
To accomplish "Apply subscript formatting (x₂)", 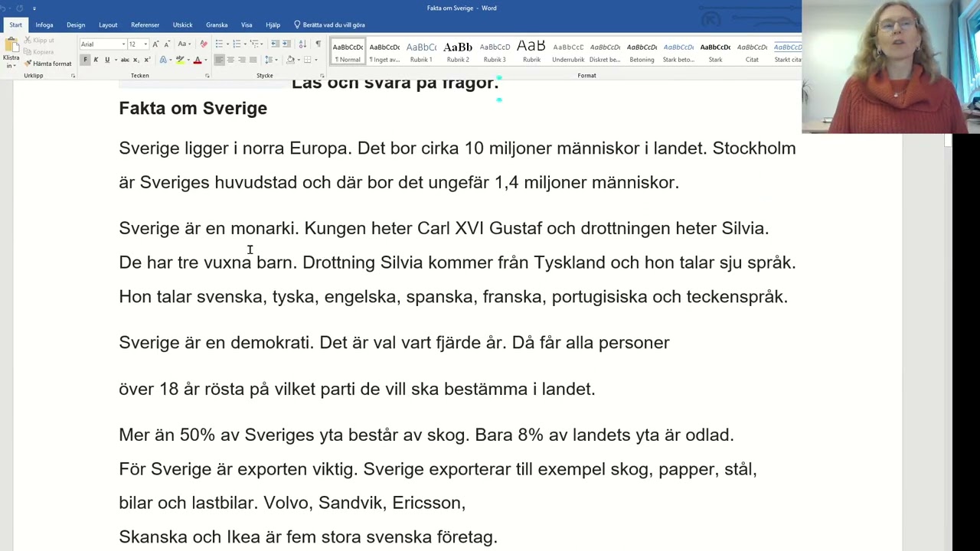I will tap(136, 60).
